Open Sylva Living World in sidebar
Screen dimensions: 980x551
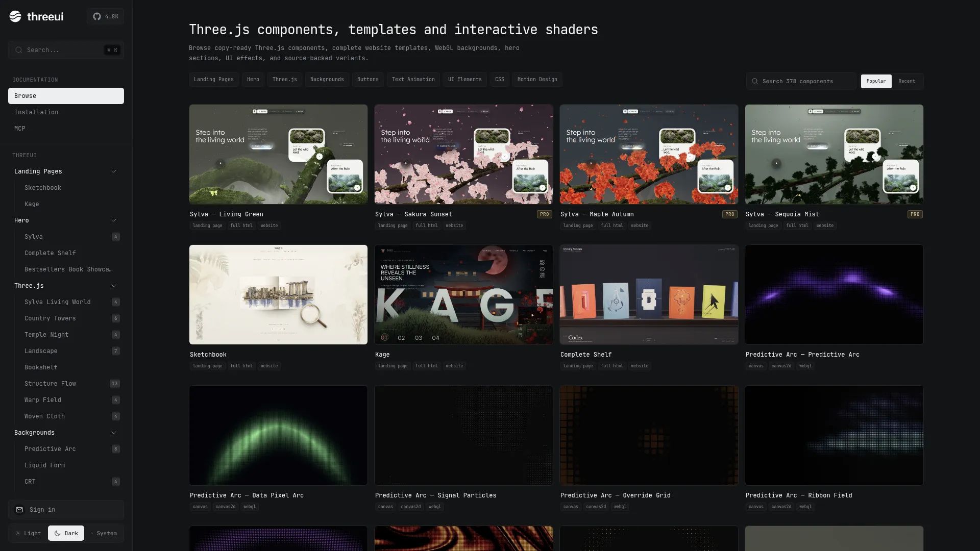[58, 302]
